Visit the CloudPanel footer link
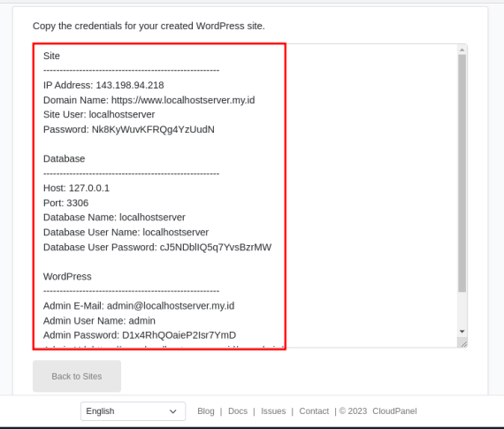The height and width of the screenshot is (429, 504). [x=394, y=411]
